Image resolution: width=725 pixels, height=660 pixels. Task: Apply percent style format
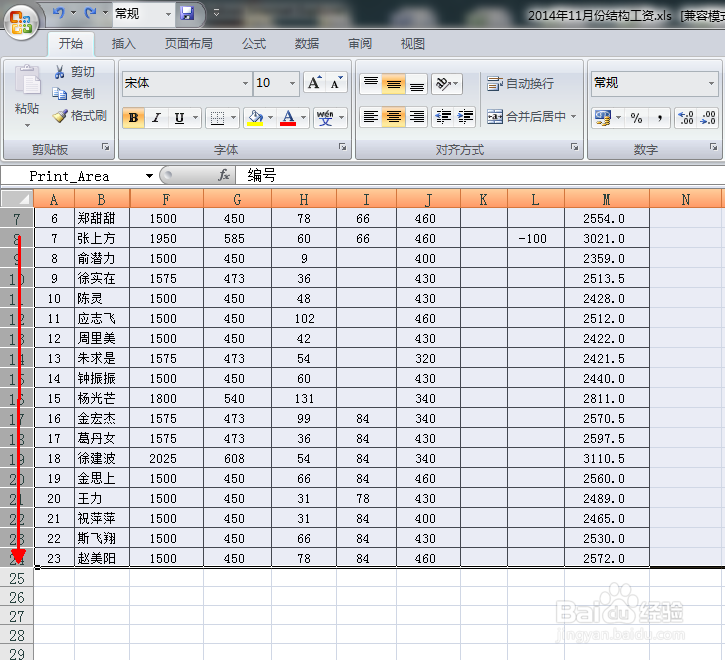[x=637, y=118]
